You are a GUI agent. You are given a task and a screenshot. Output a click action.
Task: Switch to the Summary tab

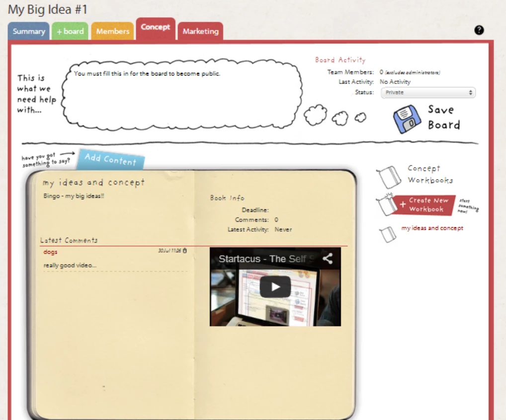[29, 31]
